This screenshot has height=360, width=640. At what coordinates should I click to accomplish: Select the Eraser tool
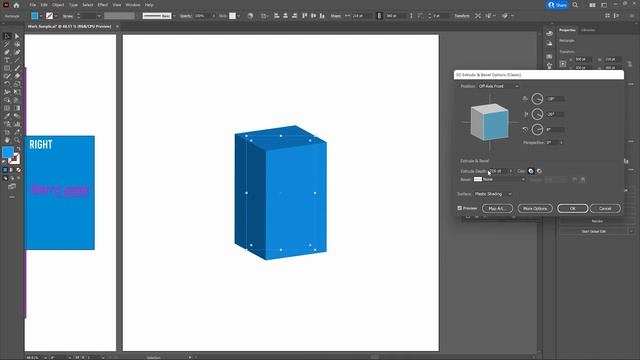pyautogui.click(x=17, y=76)
